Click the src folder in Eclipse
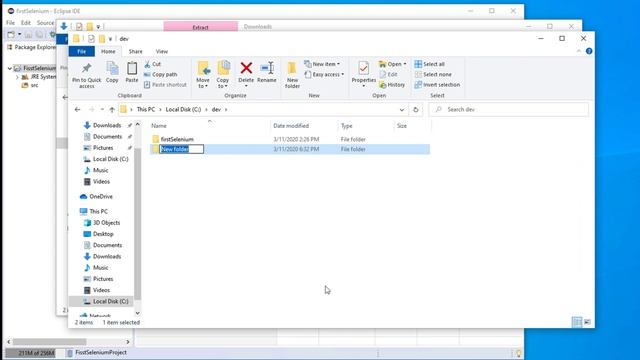 click(x=34, y=85)
